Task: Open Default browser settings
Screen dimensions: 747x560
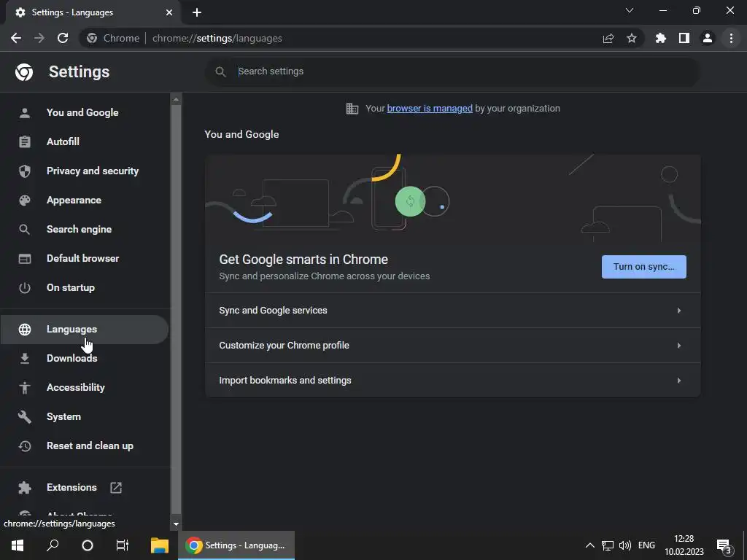Action: [84, 258]
